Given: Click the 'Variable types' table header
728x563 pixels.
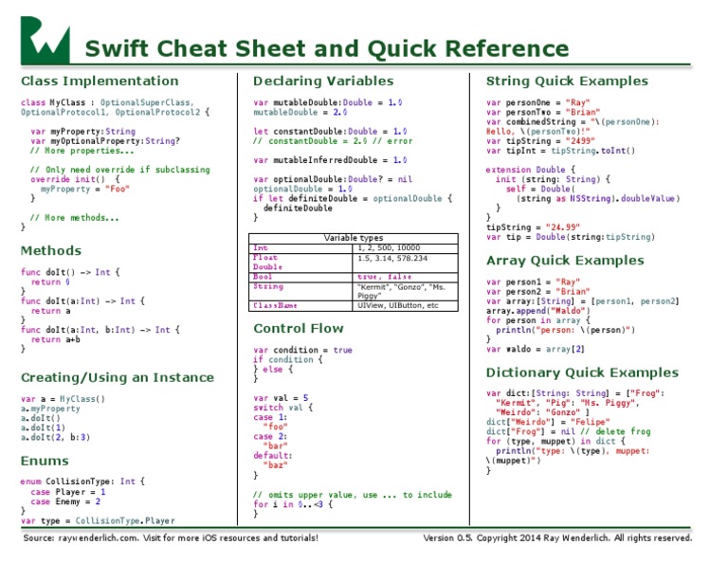Looking at the screenshot, I should (x=354, y=238).
